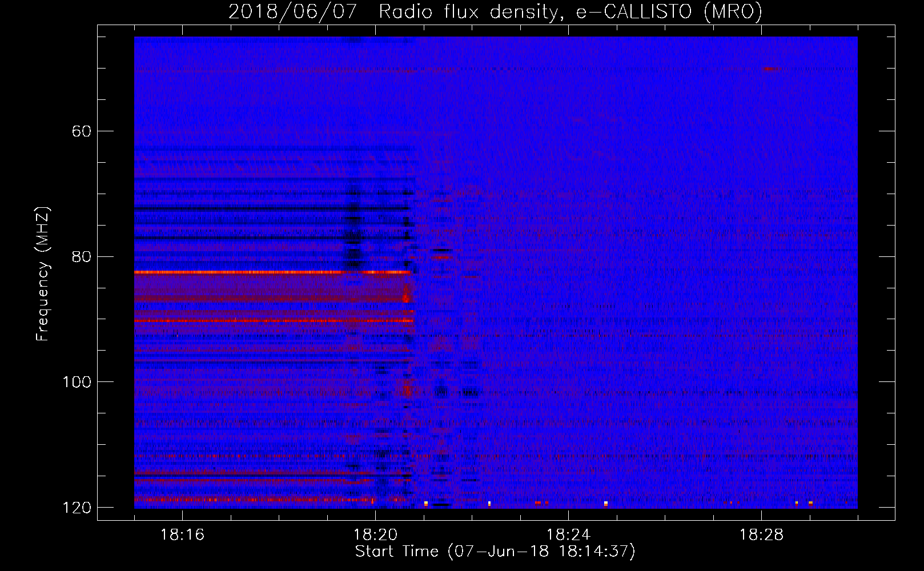The image size is (924, 571).
Task: Click the 100 frequency tick label
Action: click(x=77, y=382)
